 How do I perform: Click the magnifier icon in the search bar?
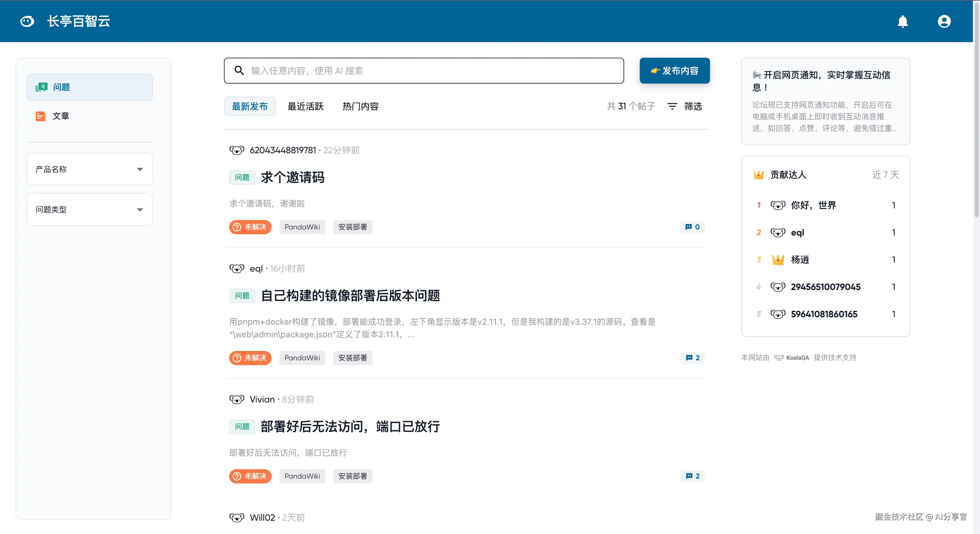coord(239,70)
